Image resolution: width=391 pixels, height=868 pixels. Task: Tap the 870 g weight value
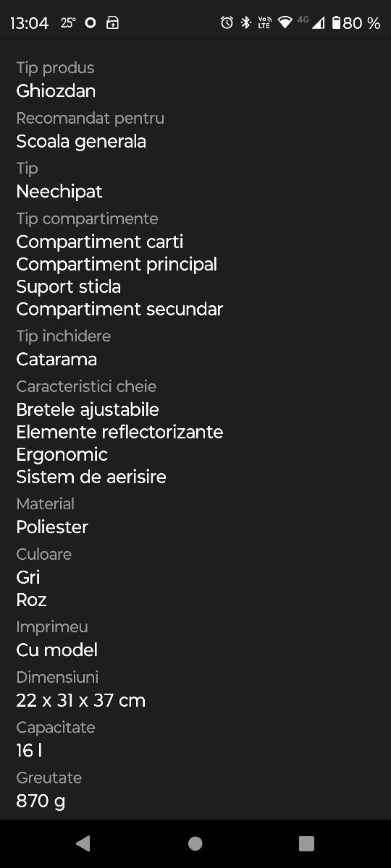[41, 801]
